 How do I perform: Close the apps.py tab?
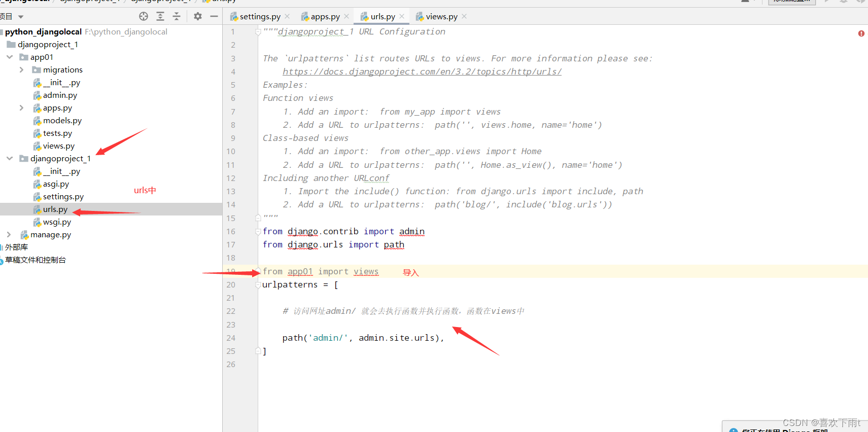346,16
